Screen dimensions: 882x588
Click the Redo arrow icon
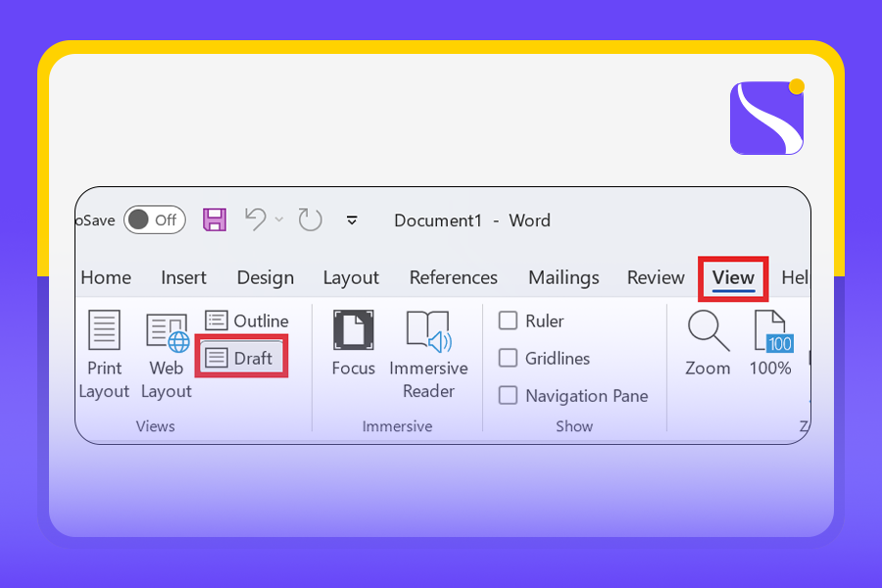point(310,220)
